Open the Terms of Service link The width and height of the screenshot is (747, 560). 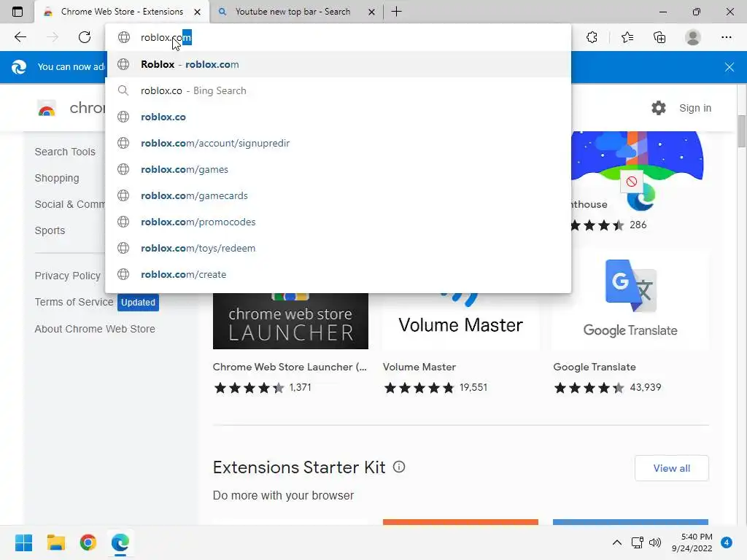74,302
